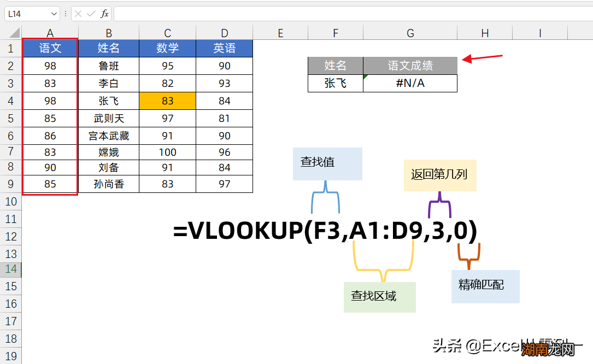Click the Select All triangle above row 1
Viewport: 593px width, 364px height.
click(14, 33)
